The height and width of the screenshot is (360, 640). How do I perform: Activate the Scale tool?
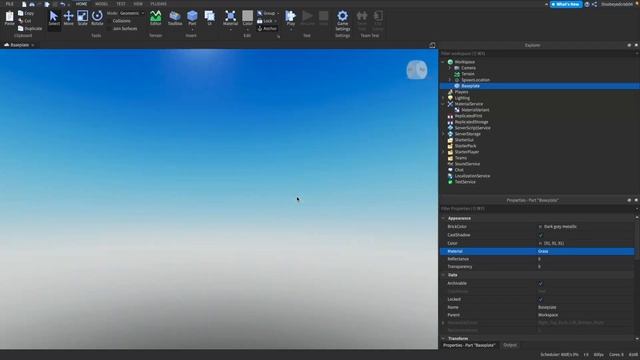point(82,18)
